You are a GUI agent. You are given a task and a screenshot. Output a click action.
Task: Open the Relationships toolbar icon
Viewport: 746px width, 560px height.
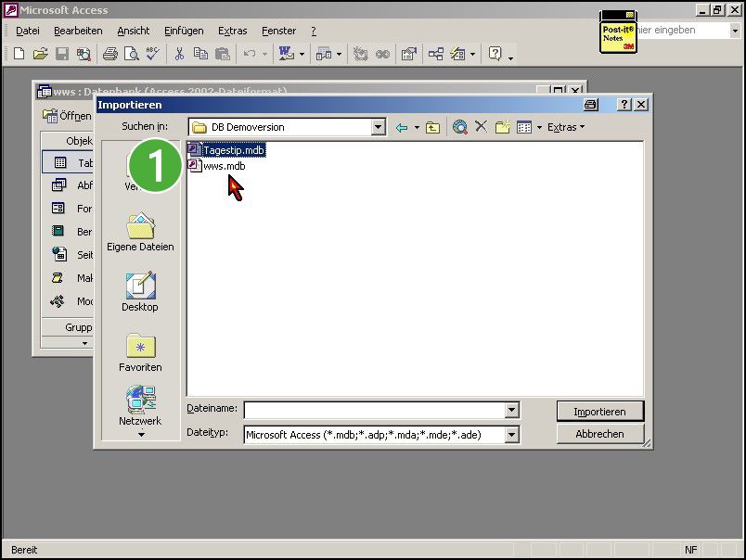436,54
